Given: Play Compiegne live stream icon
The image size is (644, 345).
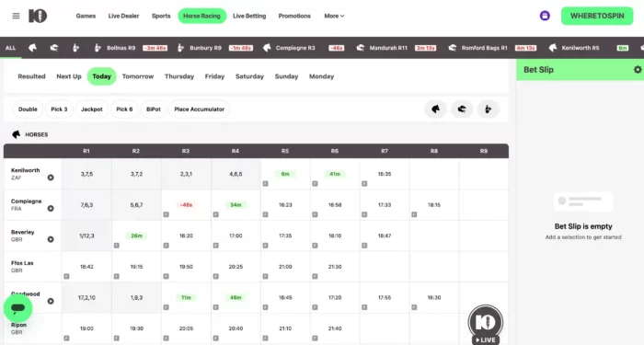Looking at the screenshot, I should pyautogui.click(x=51, y=208).
